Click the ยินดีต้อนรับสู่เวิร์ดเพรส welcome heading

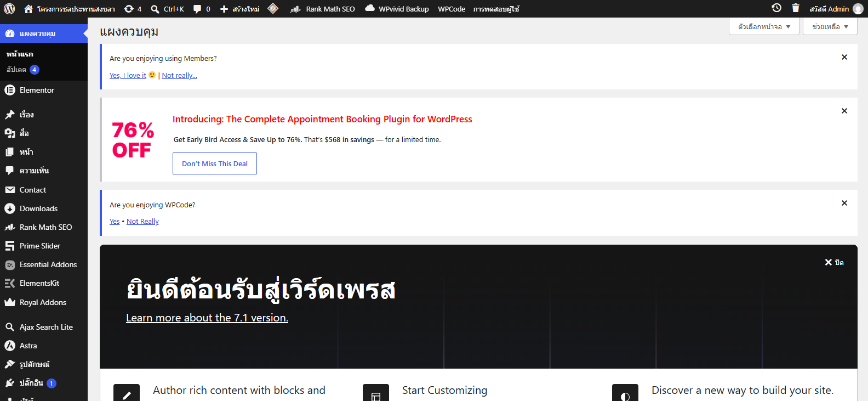click(261, 289)
